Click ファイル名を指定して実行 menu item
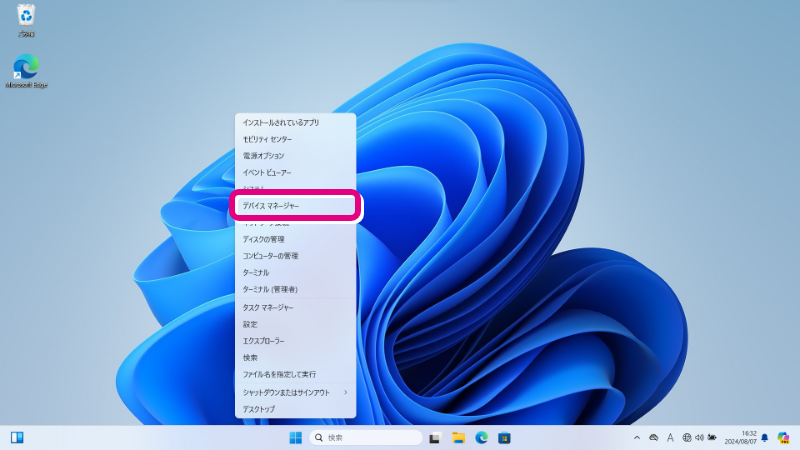 [x=295, y=374]
